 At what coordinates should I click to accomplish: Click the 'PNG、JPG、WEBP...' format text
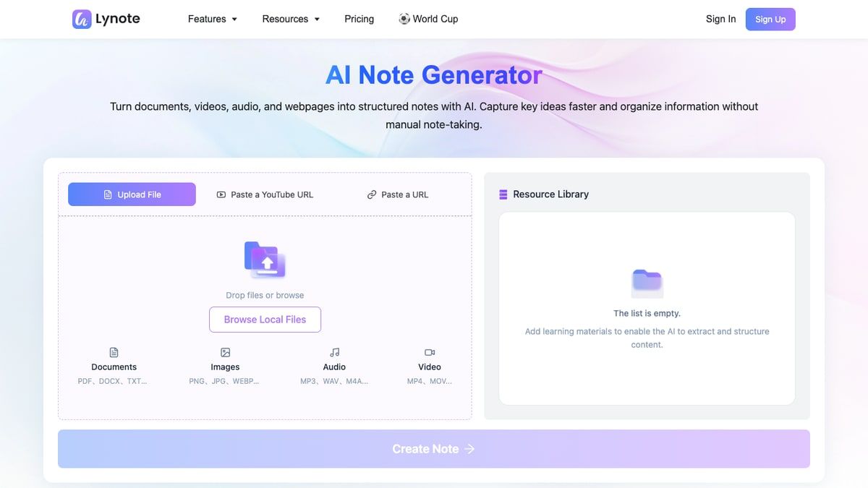coord(224,381)
